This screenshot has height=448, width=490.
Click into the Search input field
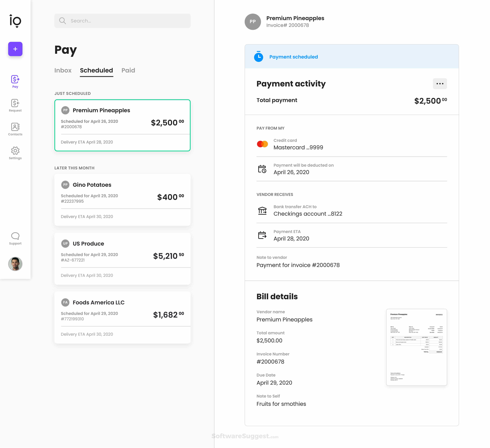(x=129, y=21)
